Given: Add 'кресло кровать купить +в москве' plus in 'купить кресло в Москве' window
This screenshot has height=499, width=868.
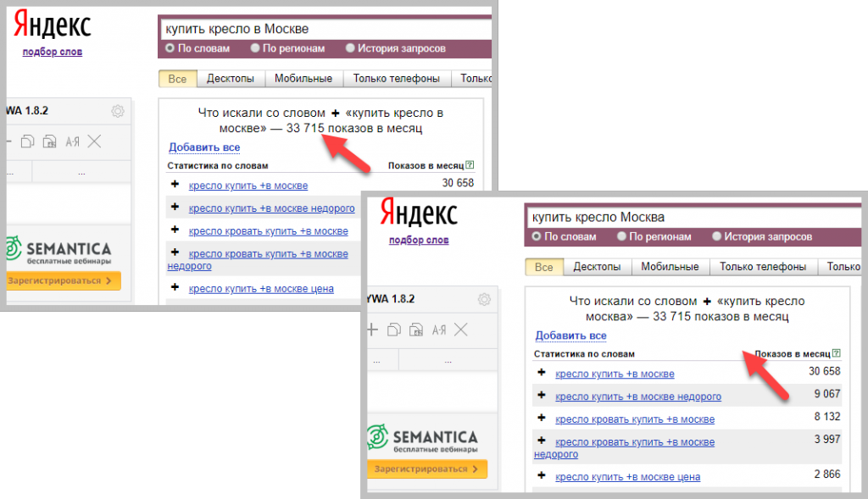Looking at the screenshot, I should tap(175, 230).
